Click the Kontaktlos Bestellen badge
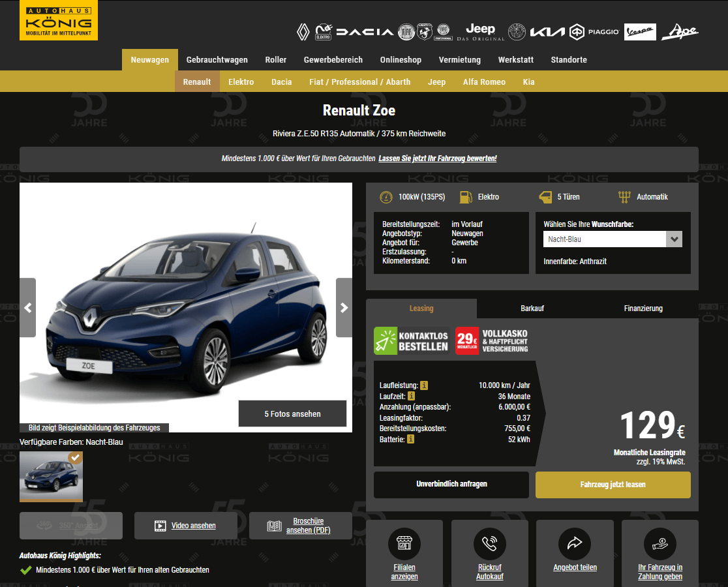 pos(412,341)
